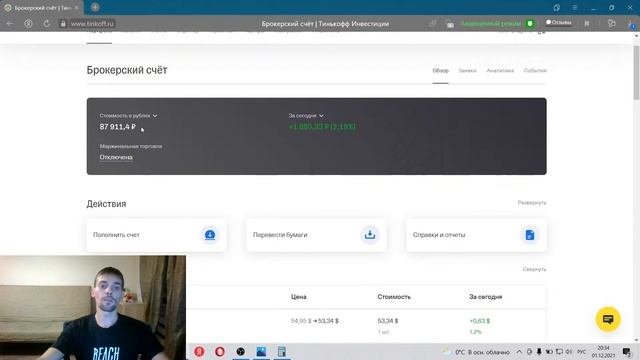Open the Yandex Browser taskbar icon
This screenshot has height=360, width=640.
[199, 351]
